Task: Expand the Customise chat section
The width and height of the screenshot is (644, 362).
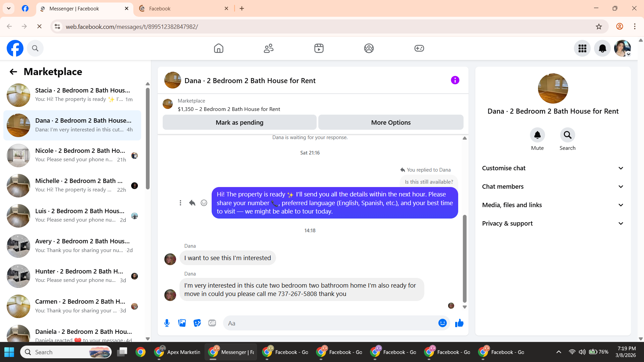Action: tap(553, 168)
